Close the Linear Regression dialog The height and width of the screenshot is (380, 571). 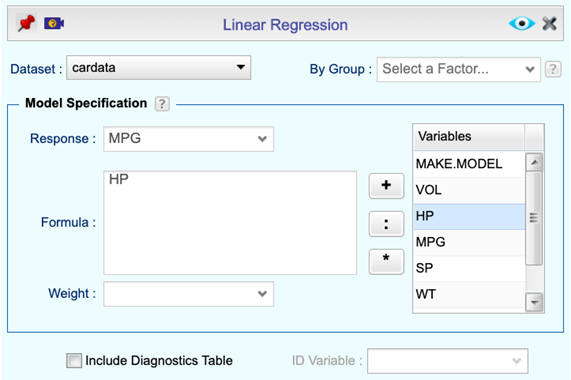549,24
